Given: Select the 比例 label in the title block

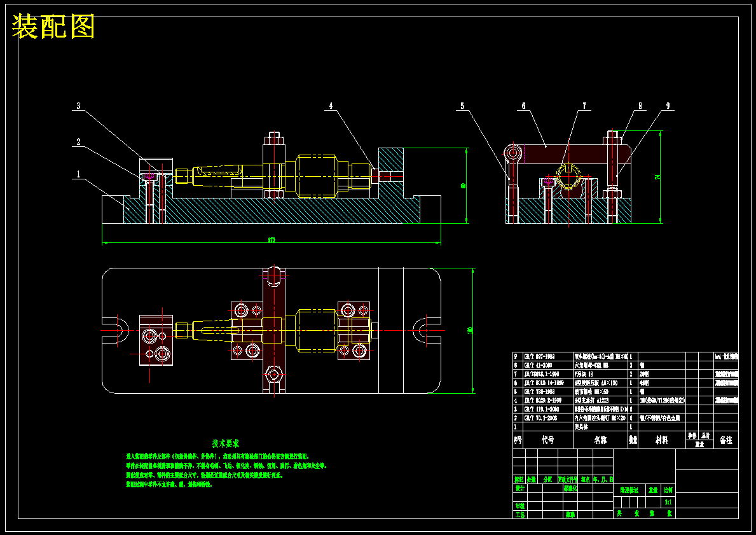Looking at the screenshot, I should (x=668, y=490).
